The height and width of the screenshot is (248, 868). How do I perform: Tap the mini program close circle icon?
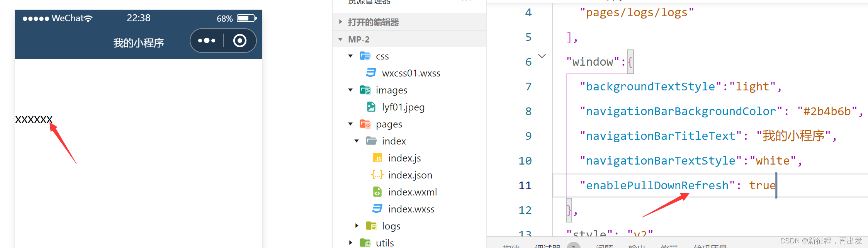[x=240, y=41]
